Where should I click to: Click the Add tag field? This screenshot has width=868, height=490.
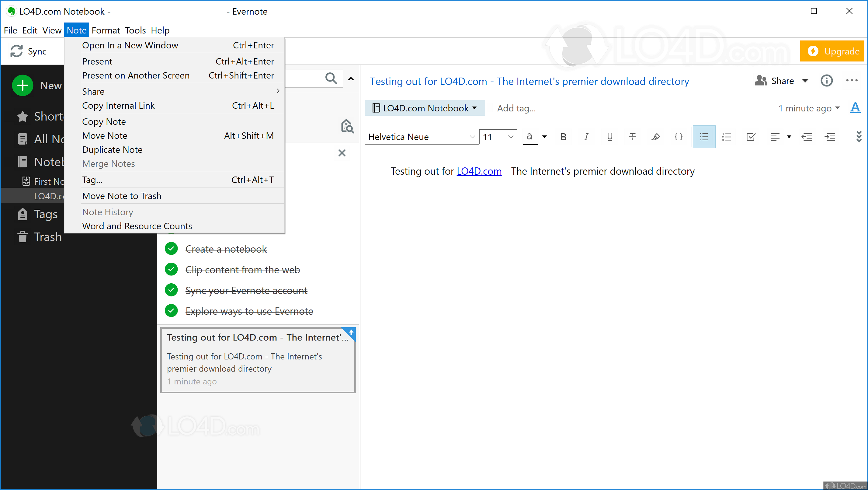point(516,108)
